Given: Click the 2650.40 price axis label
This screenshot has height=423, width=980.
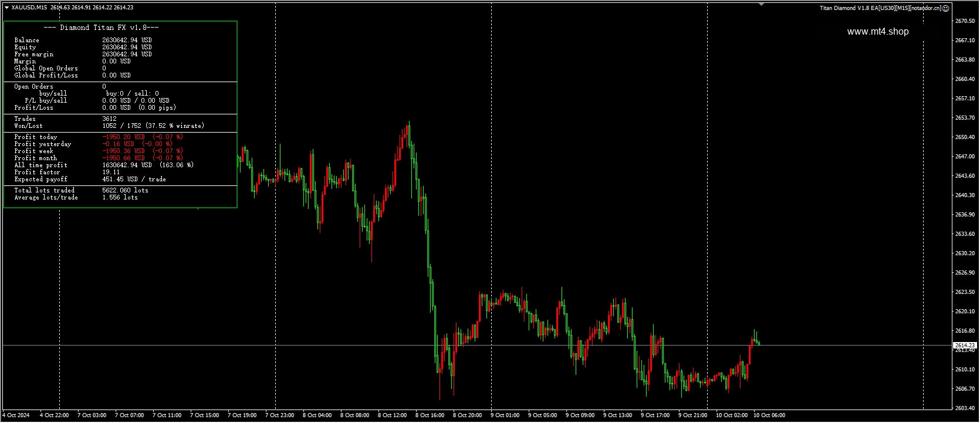Looking at the screenshot, I should click(965, 137).
